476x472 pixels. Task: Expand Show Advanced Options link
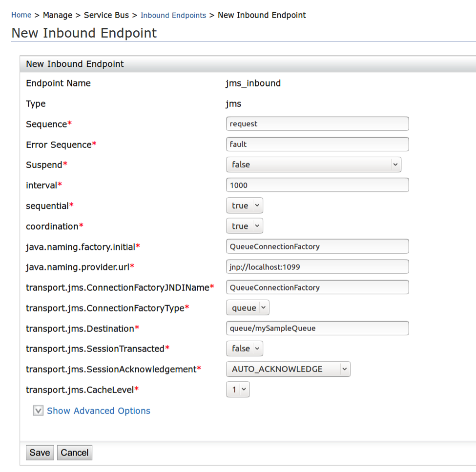pos(99,411)
